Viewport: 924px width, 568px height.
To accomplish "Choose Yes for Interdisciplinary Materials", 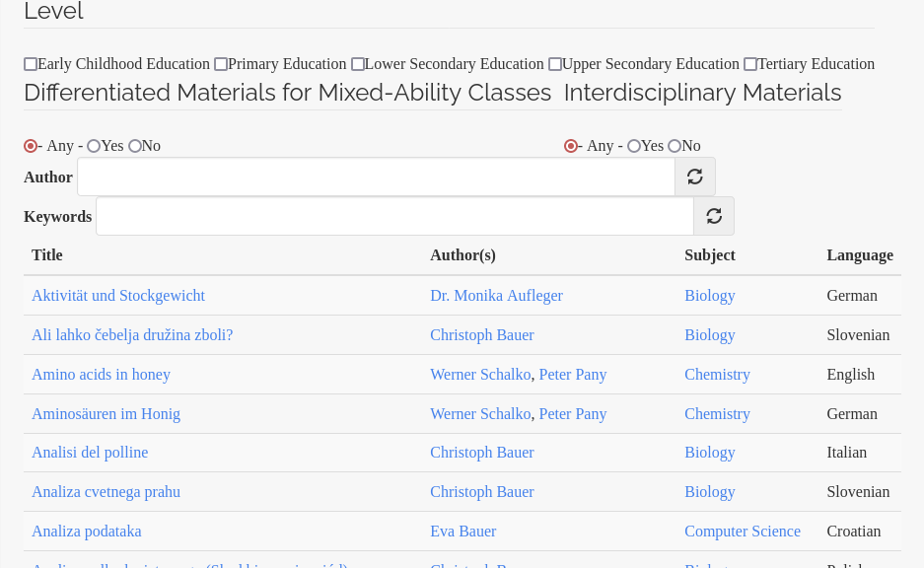I will [x=634, y=146].
